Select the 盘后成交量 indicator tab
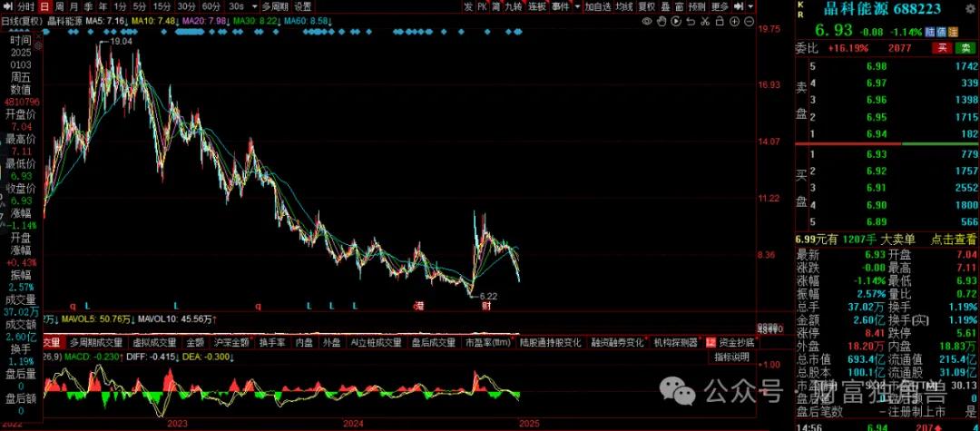Viewport: 980px width, 431px height. [x=433, y=342]
